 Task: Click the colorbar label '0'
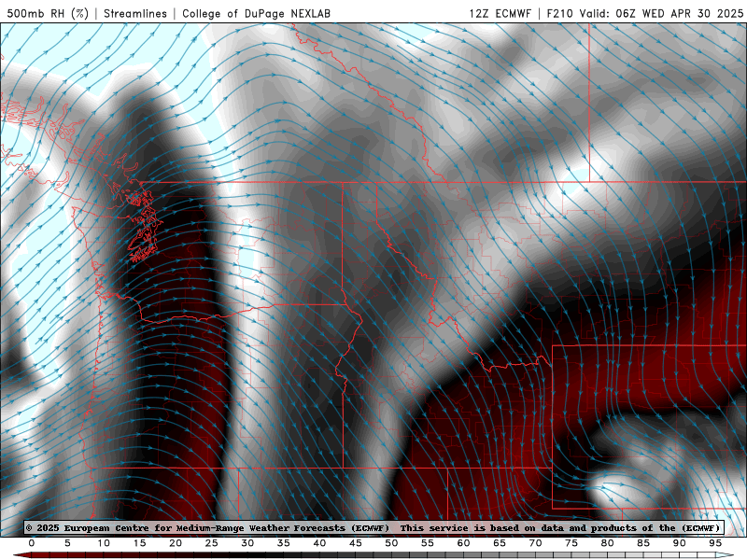pyautogui.click(x=32, y=543)
